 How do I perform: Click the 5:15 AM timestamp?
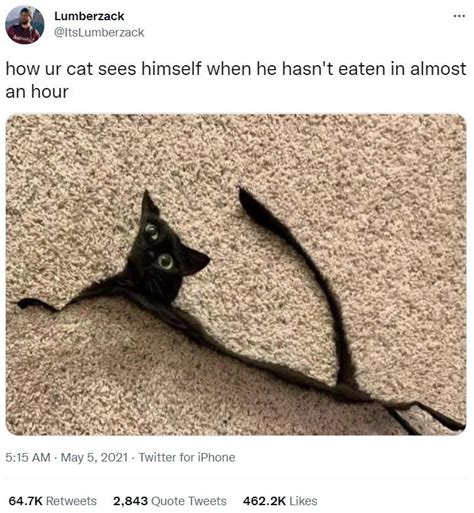(28, 457)
